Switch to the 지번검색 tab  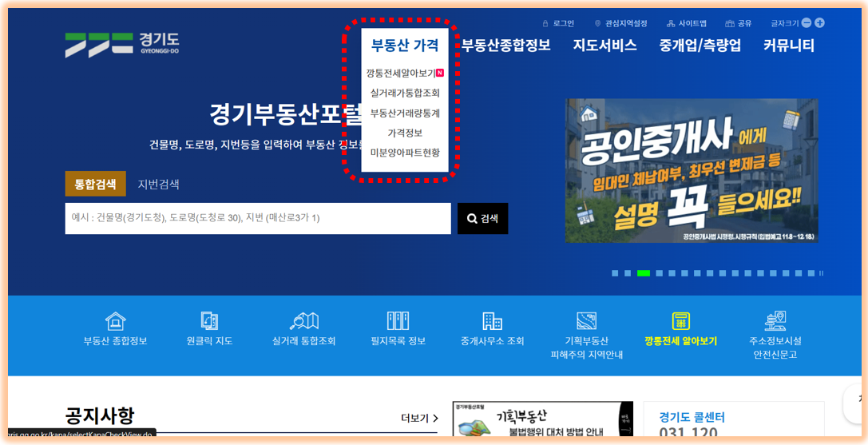pos(158,184)
